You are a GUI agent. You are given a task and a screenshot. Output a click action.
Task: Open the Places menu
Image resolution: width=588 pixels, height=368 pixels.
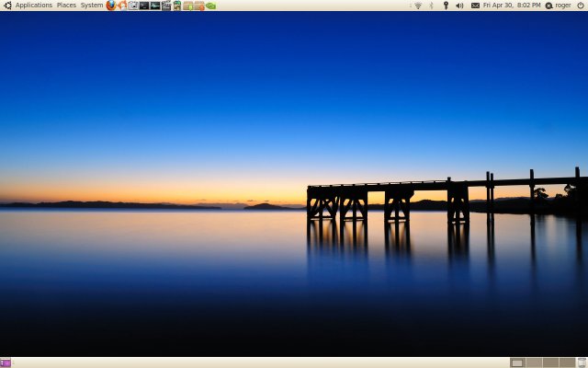click(x=67, y=6)
